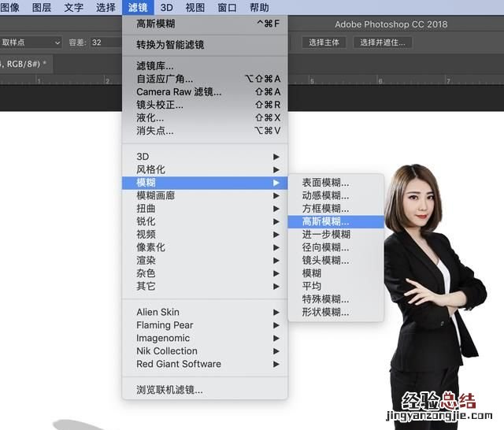Expand the 视频 submenu

pos(205,234)
